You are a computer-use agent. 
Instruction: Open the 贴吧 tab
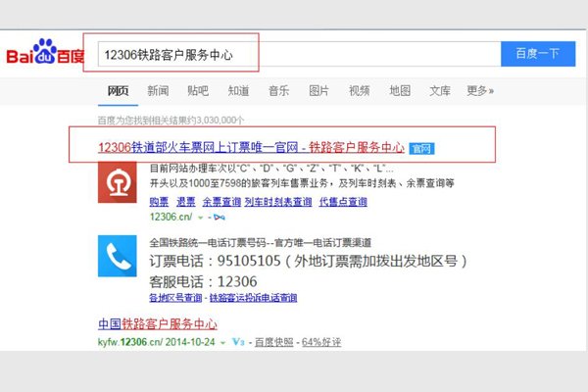coord(198,91)
